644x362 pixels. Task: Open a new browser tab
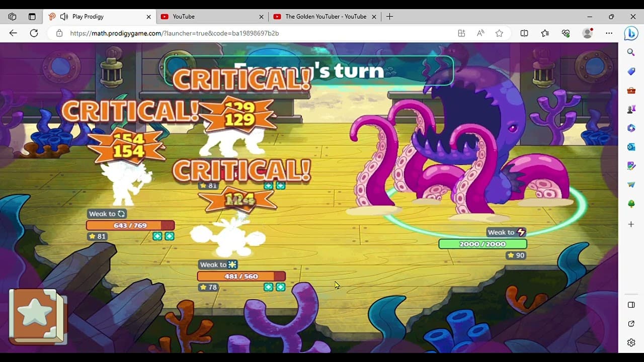pyautogui.click(x=389, y=17)
